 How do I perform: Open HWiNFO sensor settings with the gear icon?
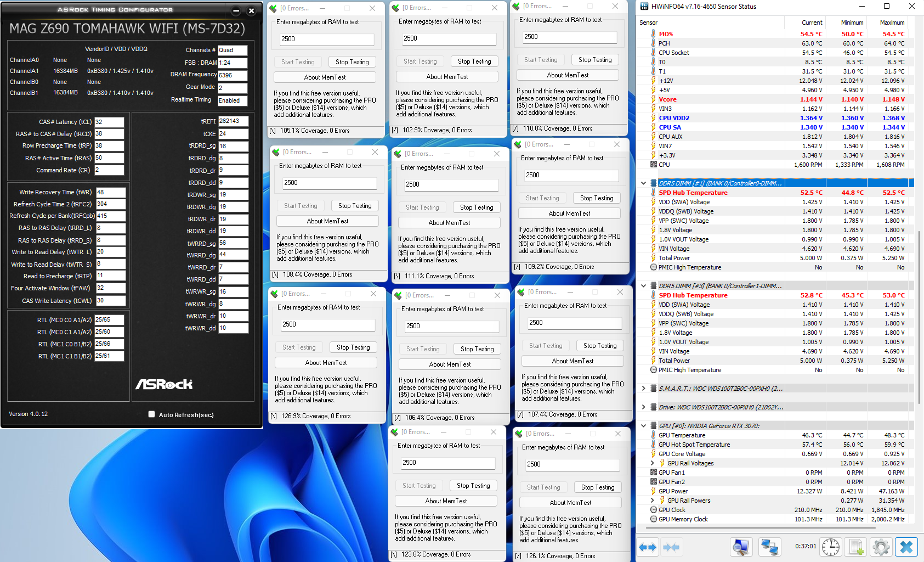tap(881, 547)
